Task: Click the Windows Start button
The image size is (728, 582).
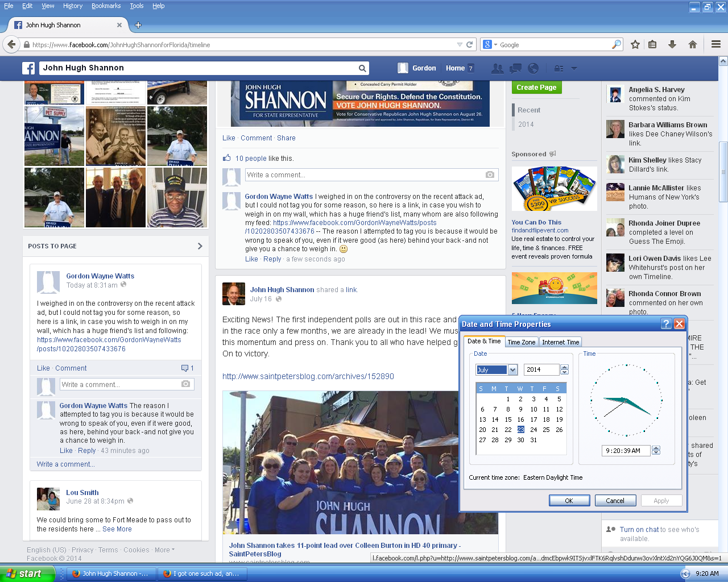Action: point(27,573)
